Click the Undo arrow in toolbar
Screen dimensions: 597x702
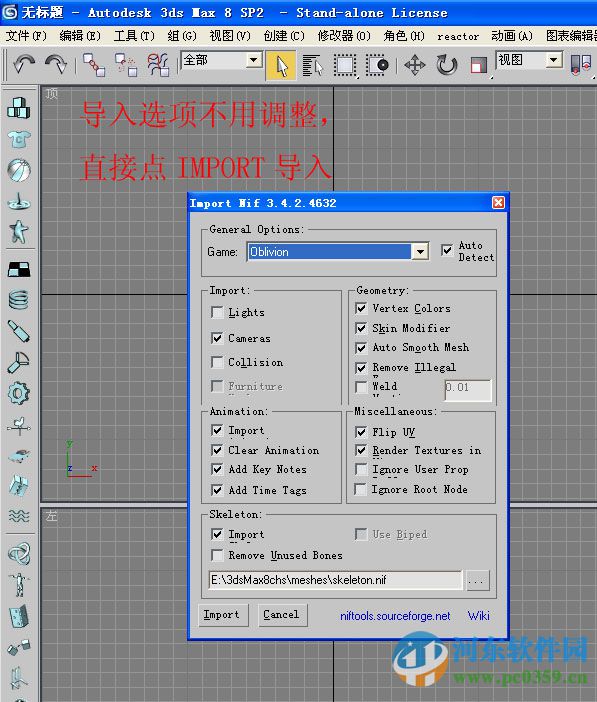(x=24, y=65)
